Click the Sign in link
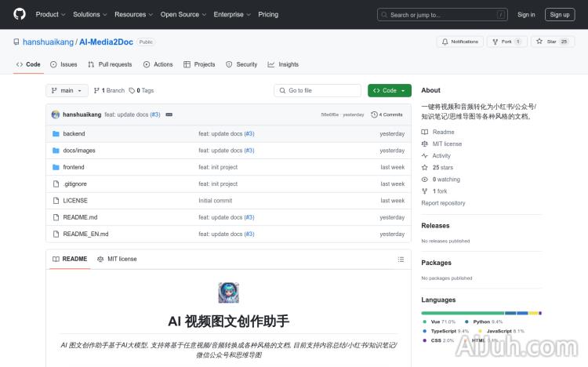This screenshot has height=367, width=588. (x=526, y=15)
